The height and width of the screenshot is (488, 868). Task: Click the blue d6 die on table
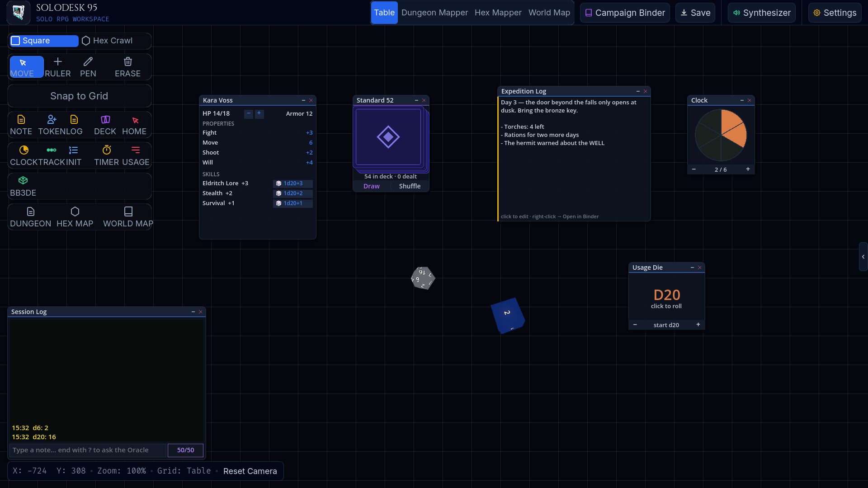[x=508, y=315]
